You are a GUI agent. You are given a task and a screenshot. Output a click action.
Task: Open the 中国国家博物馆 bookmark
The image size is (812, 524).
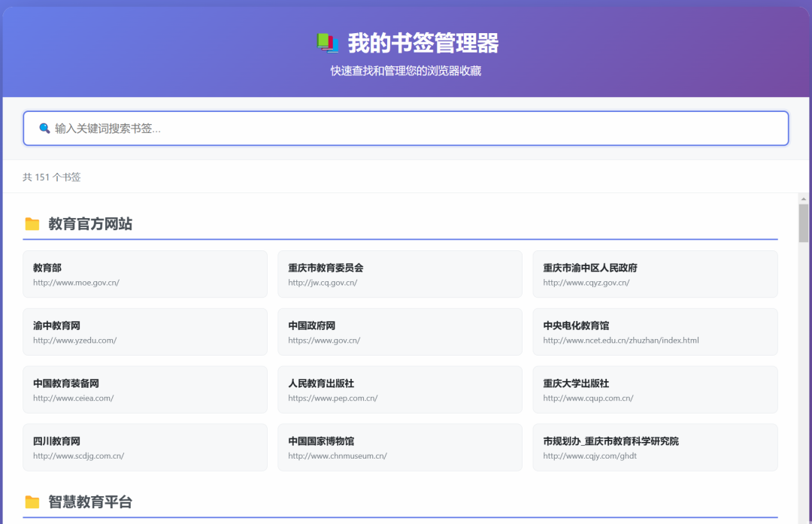click(400, 447)
